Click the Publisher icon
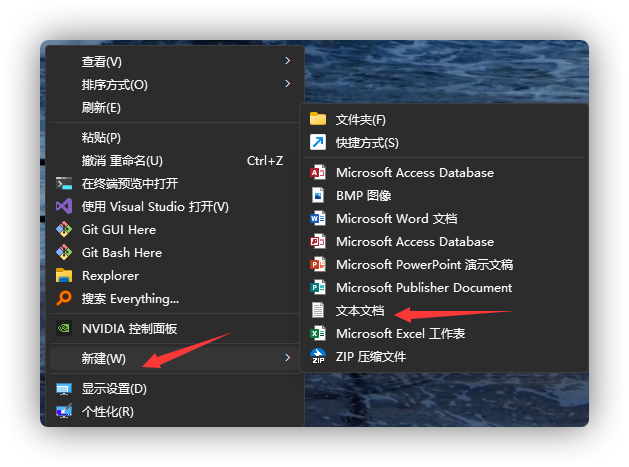Image resolution: width=629 pixels, height=467 pixels. click(x=318, y=287)
